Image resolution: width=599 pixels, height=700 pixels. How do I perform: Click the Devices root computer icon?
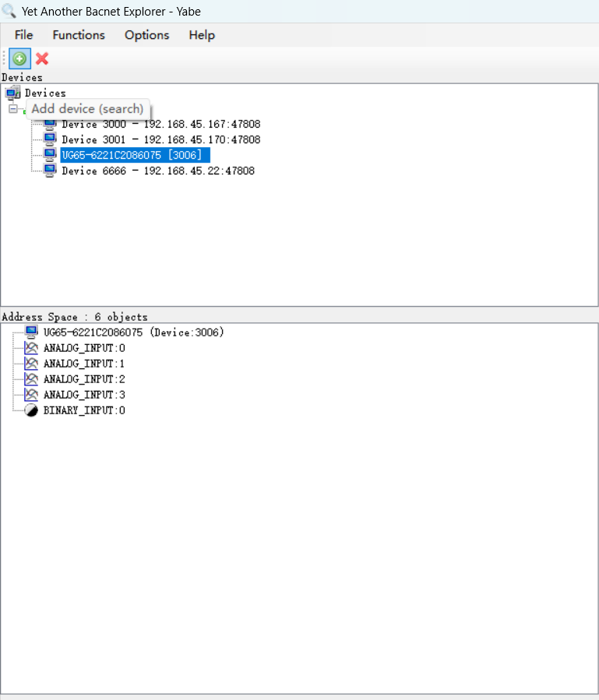(12, 93)
